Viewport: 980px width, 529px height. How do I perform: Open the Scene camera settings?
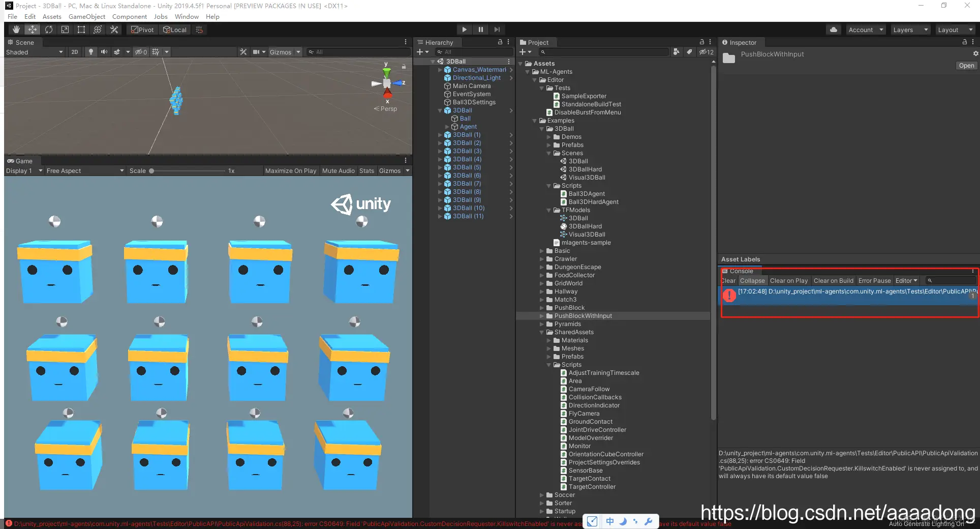click(256, 52)
